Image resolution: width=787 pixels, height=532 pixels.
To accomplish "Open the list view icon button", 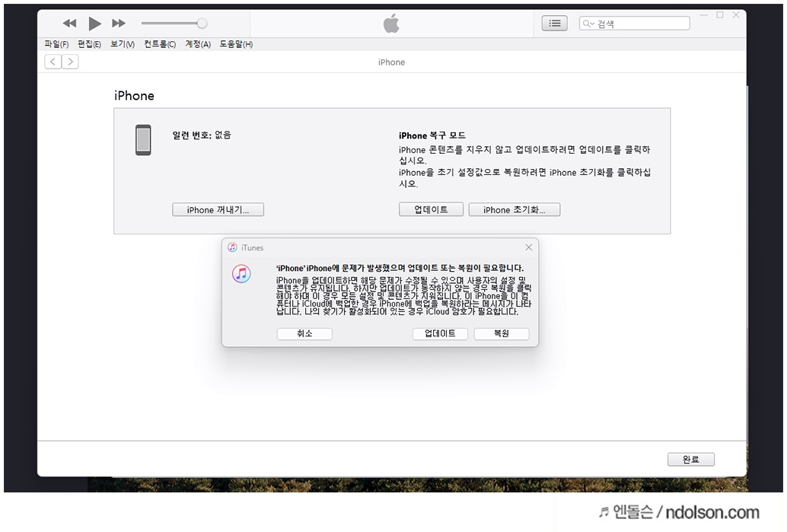I will click(555, 23).
